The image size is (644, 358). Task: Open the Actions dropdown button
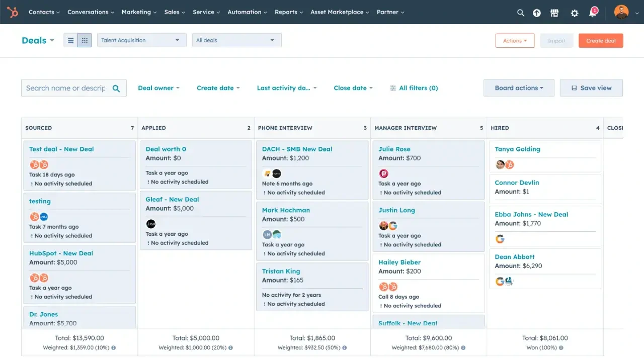515,41
